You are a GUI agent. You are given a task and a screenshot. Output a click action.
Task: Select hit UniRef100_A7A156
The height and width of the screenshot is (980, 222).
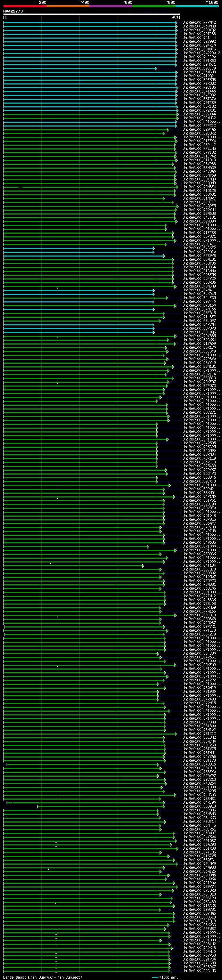click(199, 611)
